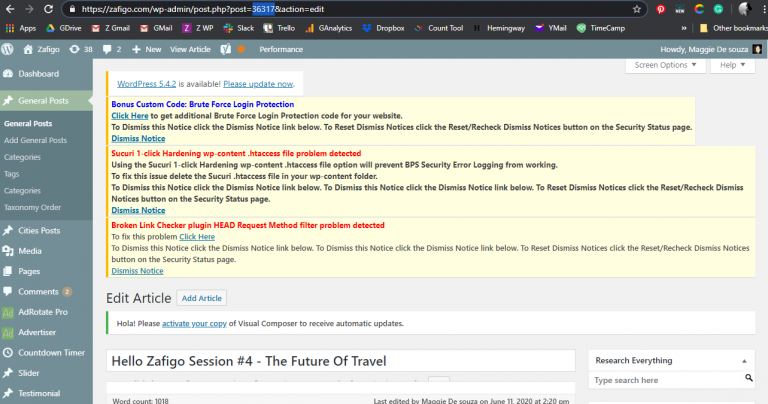Open the WordPress 5.4.2 link
The image size is (768, 404).
[x=146, y=84]
